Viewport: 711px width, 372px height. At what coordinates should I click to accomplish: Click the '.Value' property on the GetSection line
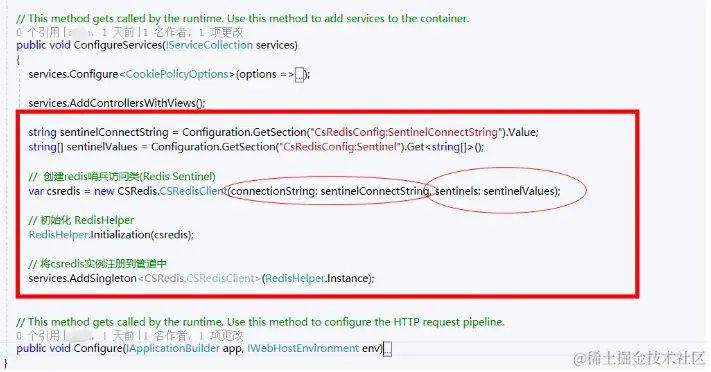pos(521,132)
